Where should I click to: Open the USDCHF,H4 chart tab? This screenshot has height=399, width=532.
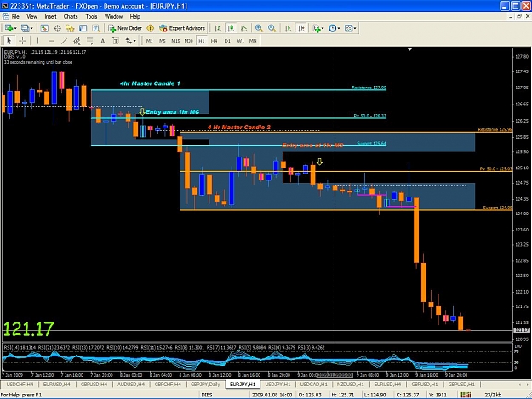point(20,384)
